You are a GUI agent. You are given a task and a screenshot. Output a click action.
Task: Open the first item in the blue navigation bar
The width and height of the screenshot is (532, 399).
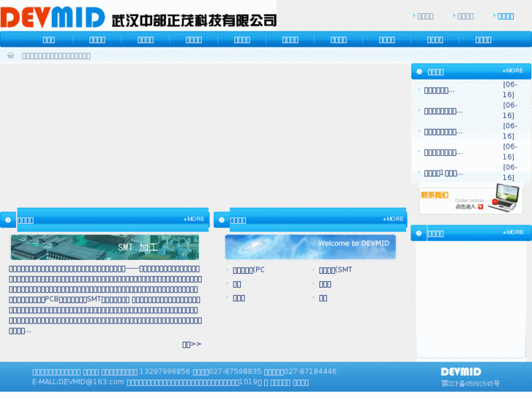[x=49, y=40]
